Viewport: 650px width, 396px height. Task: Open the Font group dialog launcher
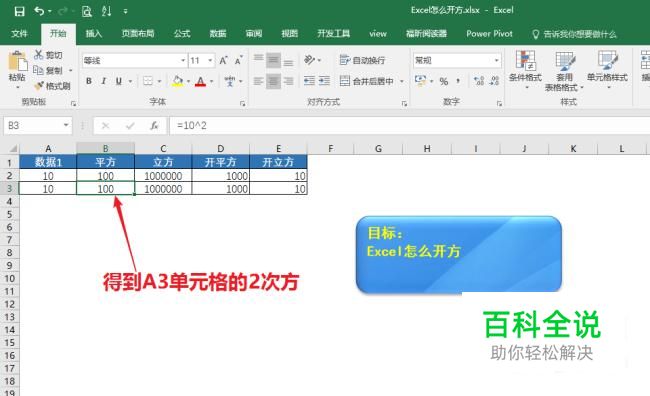pyautogui.click(x=243, y=103)
